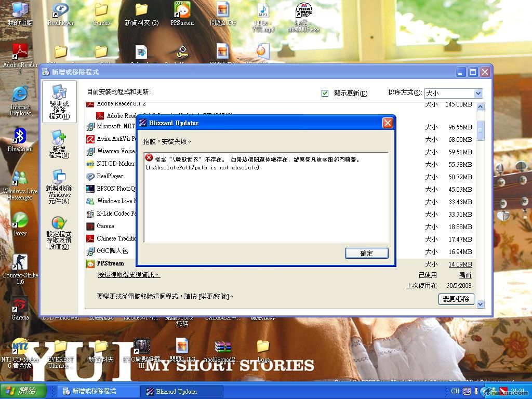
Task: Open the I'll be YUI.mp3 file
Action: (x=263, y=18)
